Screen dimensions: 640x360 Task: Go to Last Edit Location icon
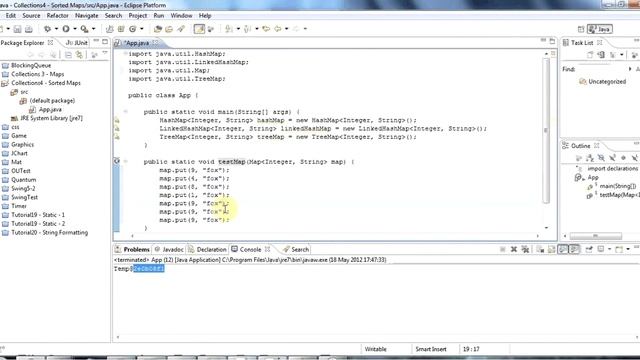[266, 29]
